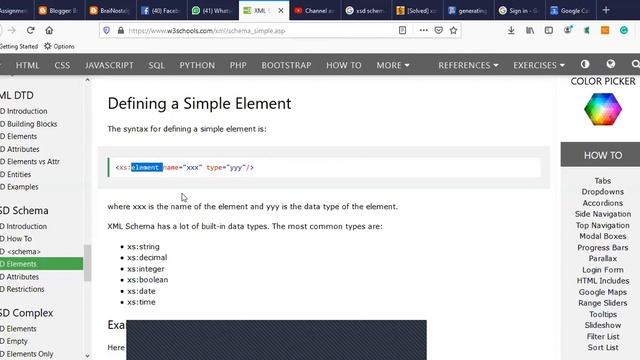The image size is (640, 360).
Task: Expand the REFERENCES dropdown menu
Action: pos(468,65)
